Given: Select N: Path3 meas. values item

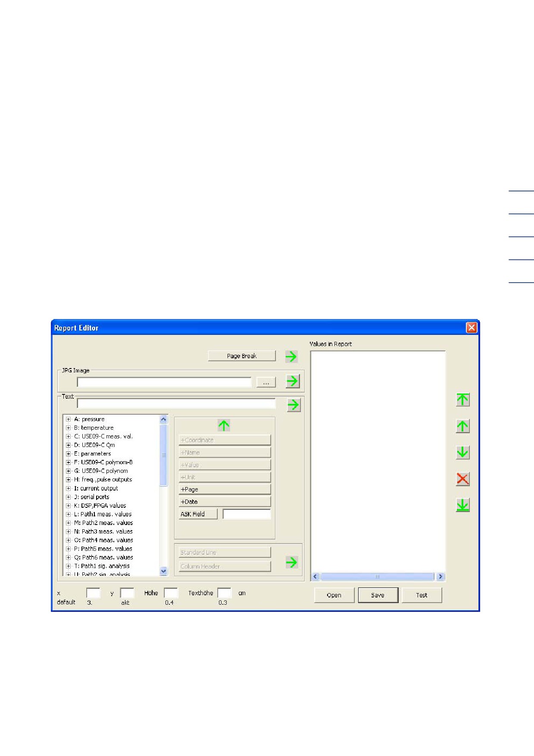Looking at the screenshot, I should point(103,531).
